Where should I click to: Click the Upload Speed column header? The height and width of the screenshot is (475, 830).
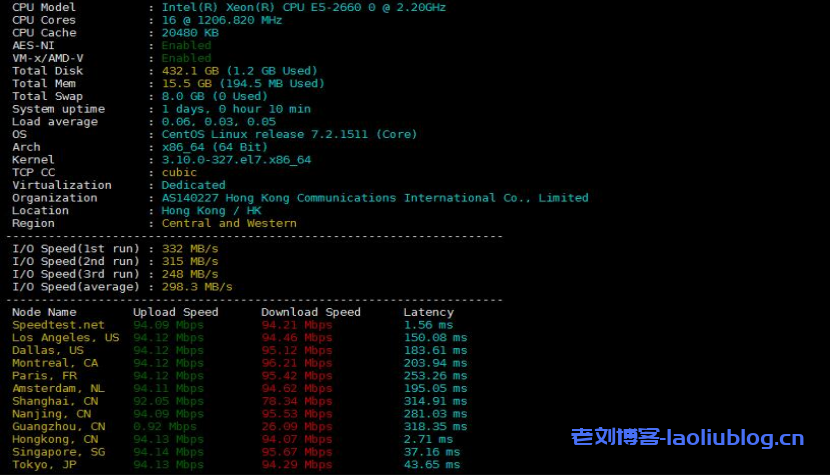click(175, 312)
